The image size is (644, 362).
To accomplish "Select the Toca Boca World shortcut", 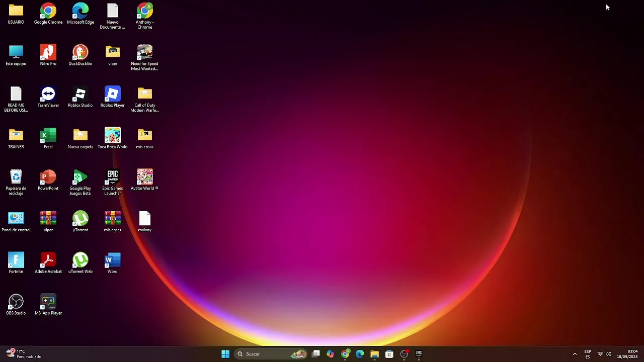I will 112,139.
